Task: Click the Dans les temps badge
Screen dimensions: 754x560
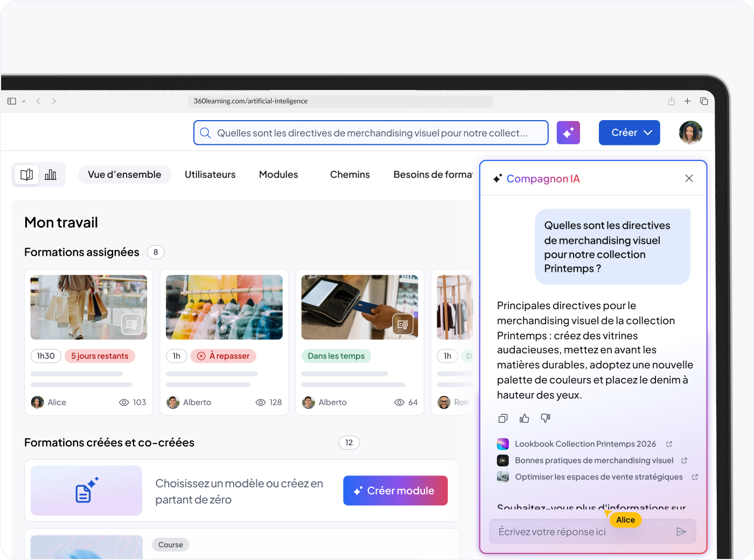Action: (x=336, y=356)
